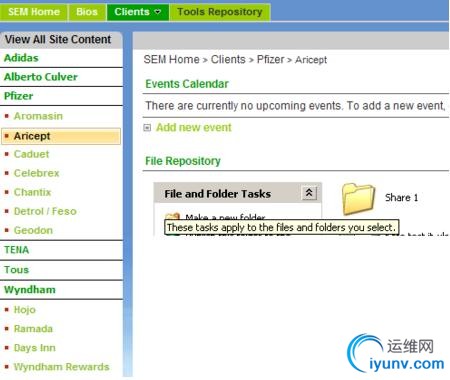
Task: Click the Add new event link
Action: click(x=194, y=127)
